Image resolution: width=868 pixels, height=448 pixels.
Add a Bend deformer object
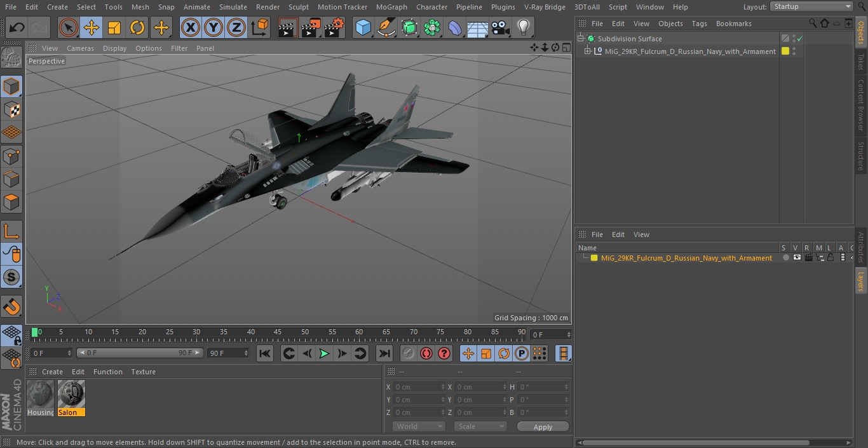[455, 27]
